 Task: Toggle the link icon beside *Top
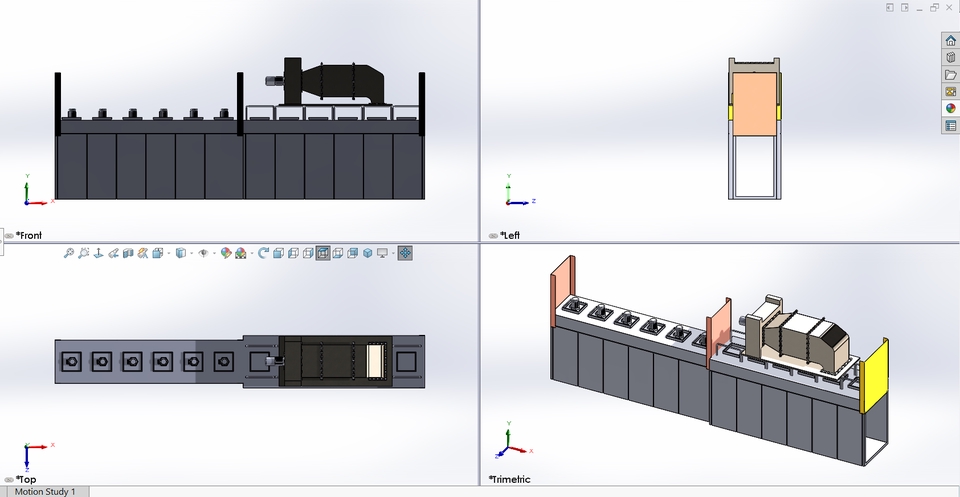point(9,480)
